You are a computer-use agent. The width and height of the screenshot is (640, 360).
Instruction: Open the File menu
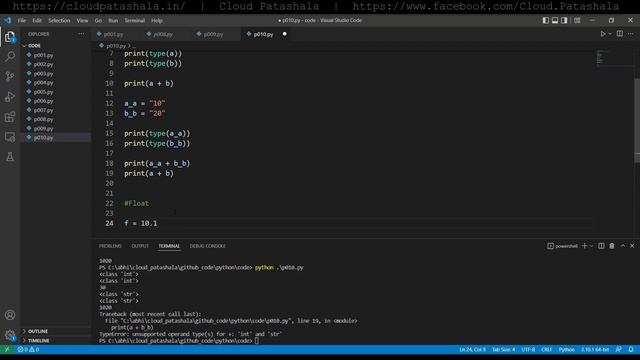click(22, 20)
